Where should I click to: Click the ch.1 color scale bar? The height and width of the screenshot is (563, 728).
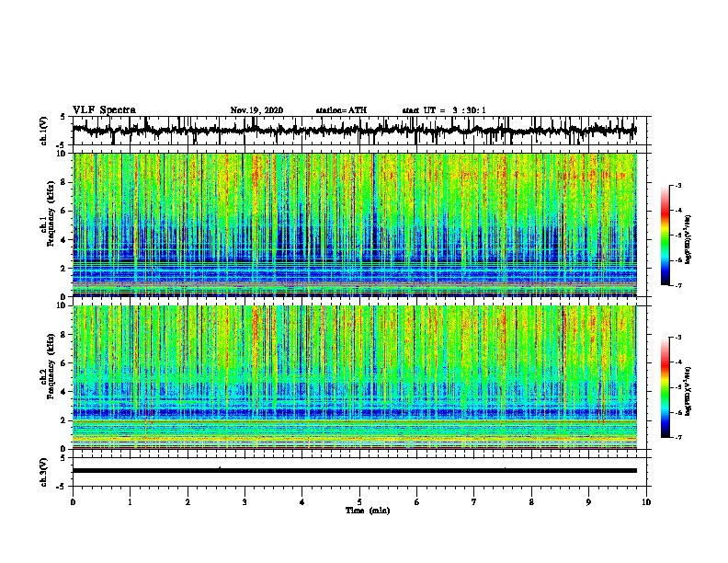(665, 236)
